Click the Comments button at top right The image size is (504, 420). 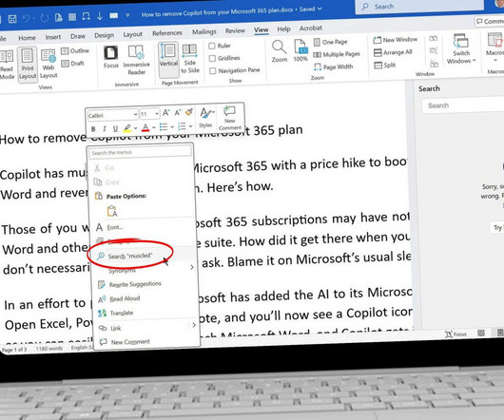point(489,22)
